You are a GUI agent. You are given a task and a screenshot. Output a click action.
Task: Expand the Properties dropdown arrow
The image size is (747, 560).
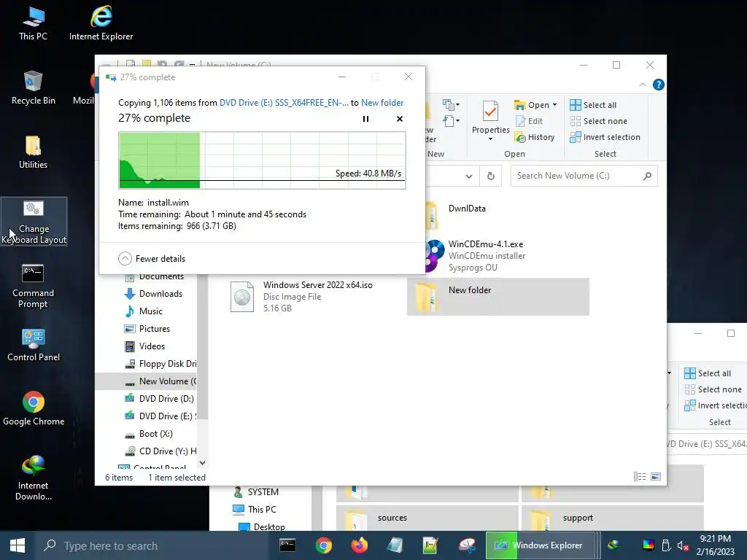(490, 139)
